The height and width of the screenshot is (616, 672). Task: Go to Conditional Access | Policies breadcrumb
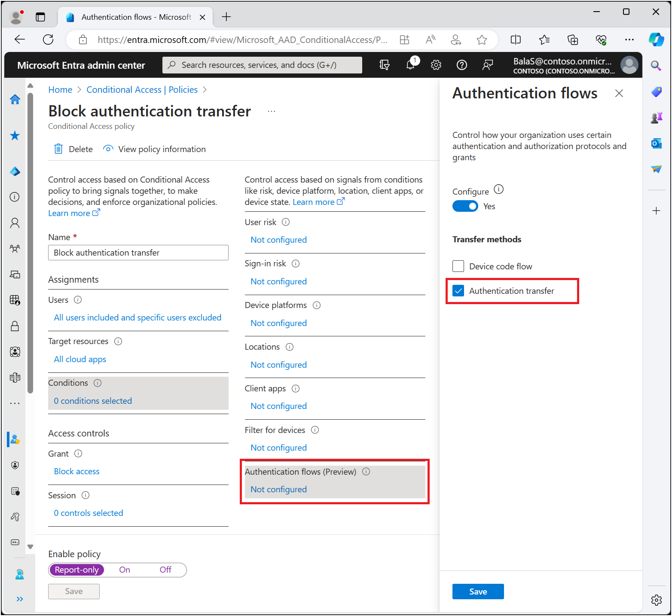[142, 90]
